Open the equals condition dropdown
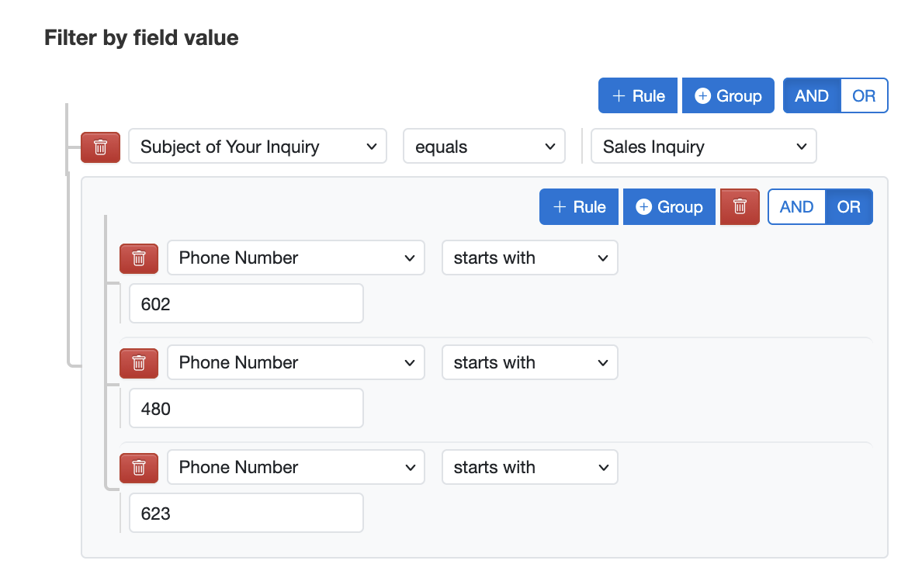The width and height of the screenshot is (922, 588). tap(484, 146)
